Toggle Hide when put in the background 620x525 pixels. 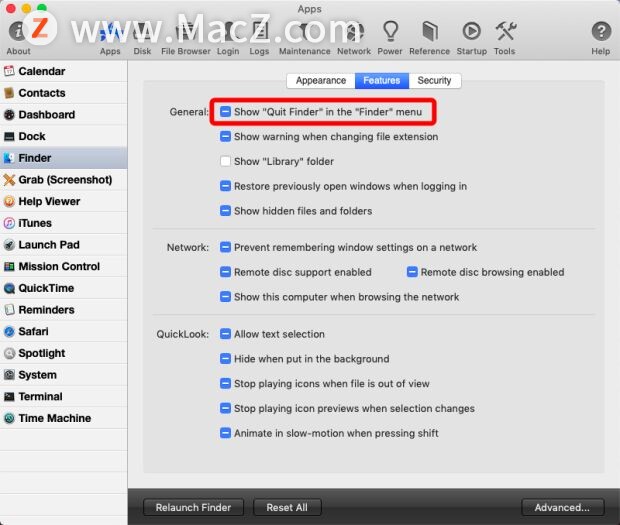pos(225,359)
